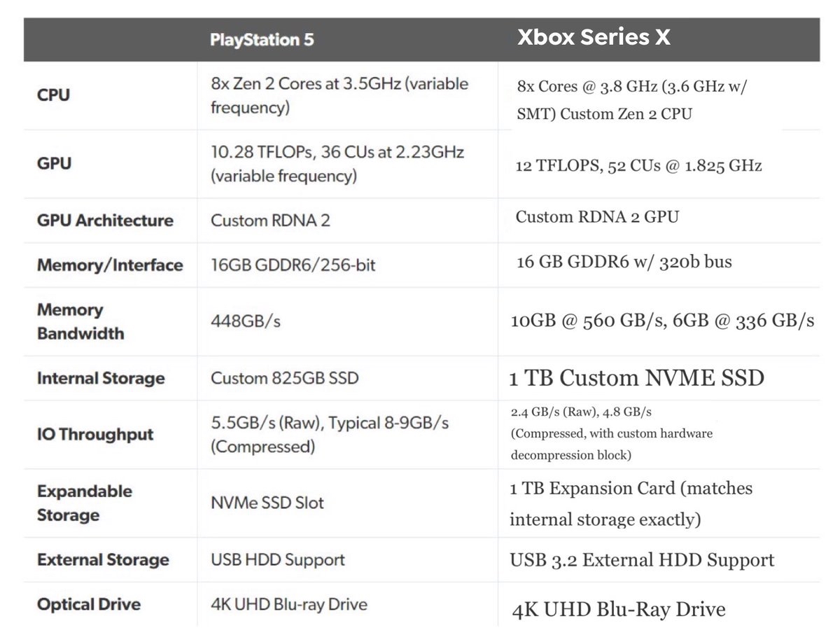Select the CPU row label

coord(54,95)
